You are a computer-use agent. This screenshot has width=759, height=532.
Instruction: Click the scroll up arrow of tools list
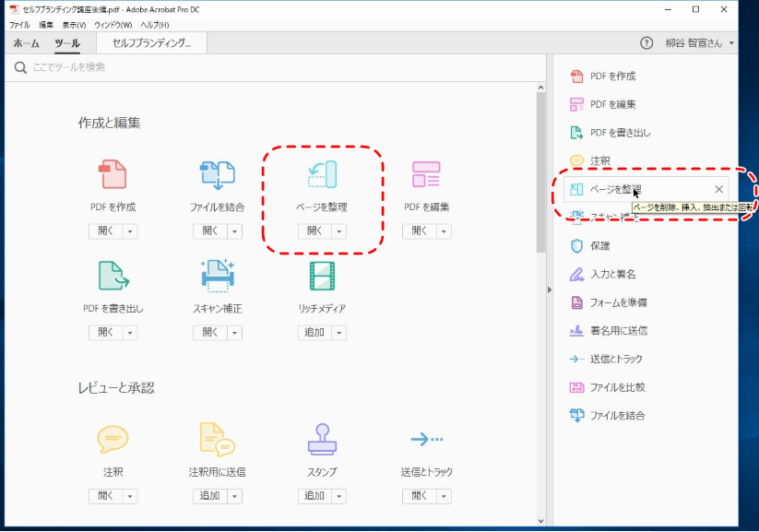[540, 88]
